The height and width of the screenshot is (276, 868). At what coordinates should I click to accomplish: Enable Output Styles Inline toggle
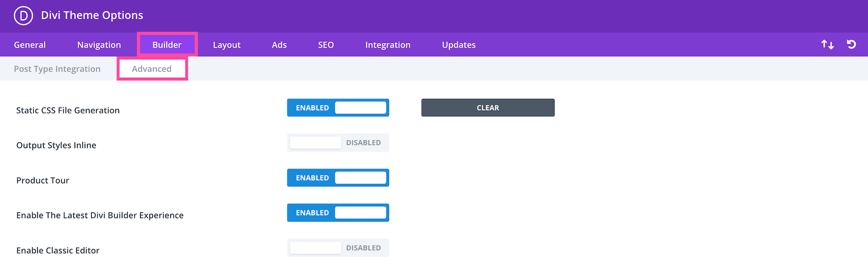[338, 143]
